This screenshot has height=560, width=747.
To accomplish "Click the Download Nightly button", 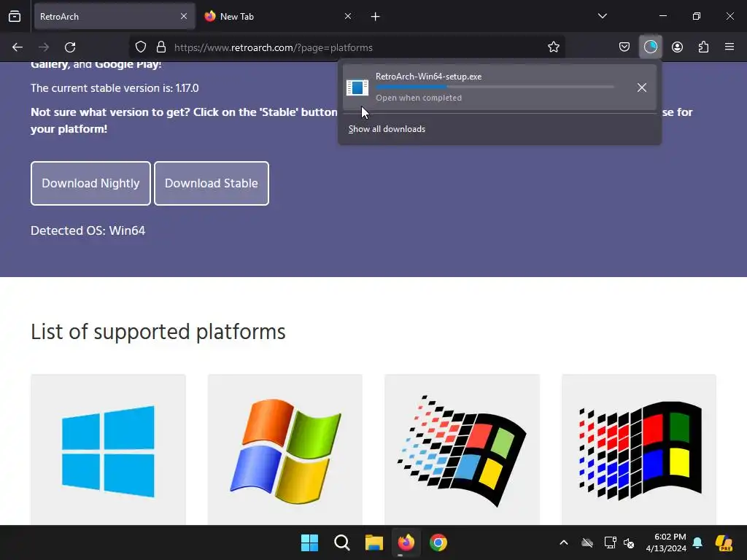I will point(90,183).
